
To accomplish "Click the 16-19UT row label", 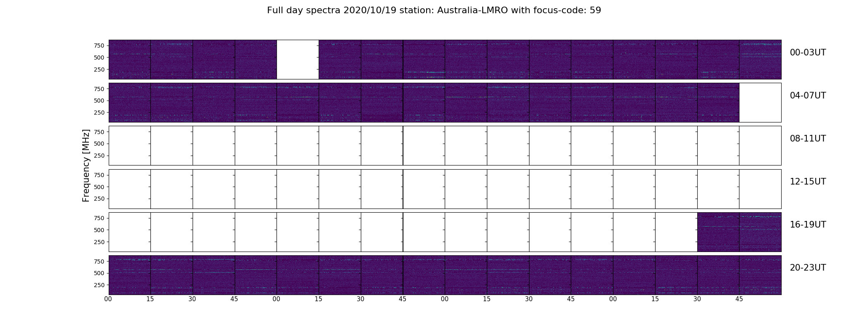I will [x=808, y=225].
